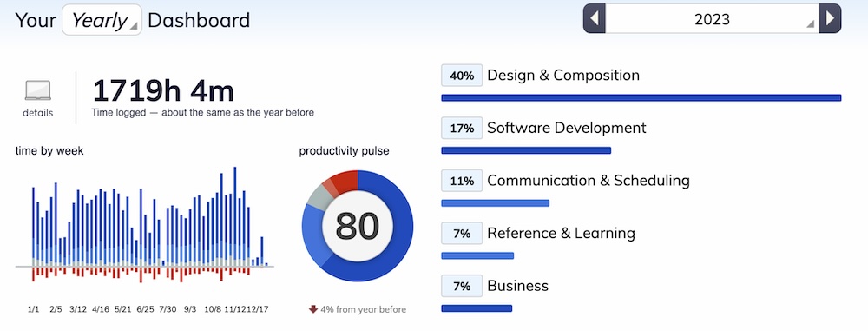
Task: Select the Design & Composition progress bar
Action: [x=641, y=98]
